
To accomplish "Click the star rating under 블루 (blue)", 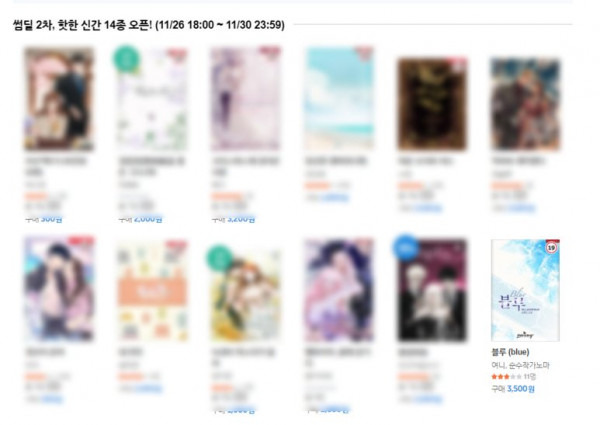I will (506, 377).
